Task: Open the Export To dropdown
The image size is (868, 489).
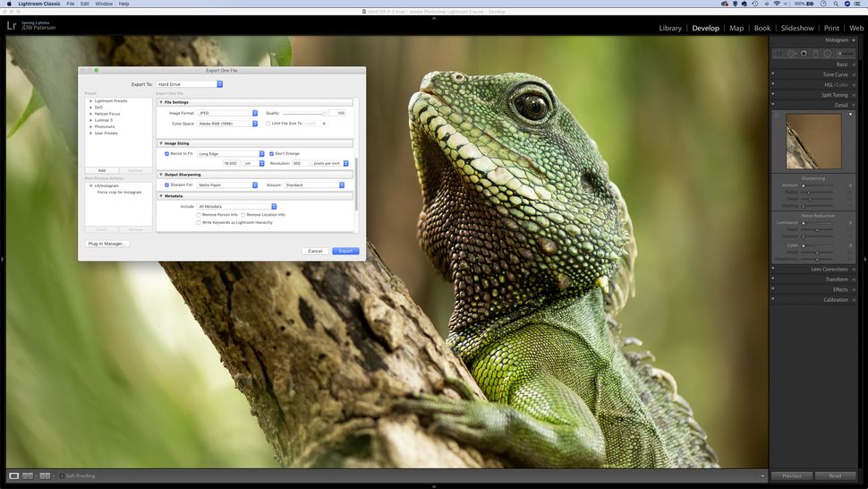Action: tap(190, 84)
